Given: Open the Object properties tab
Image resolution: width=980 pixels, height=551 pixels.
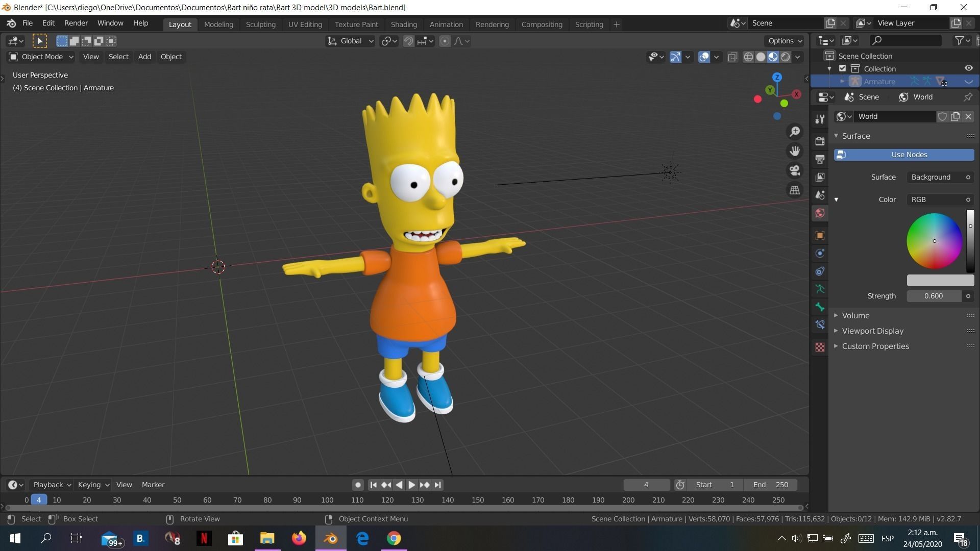Looking at the screenshot, I should (820, 235).
